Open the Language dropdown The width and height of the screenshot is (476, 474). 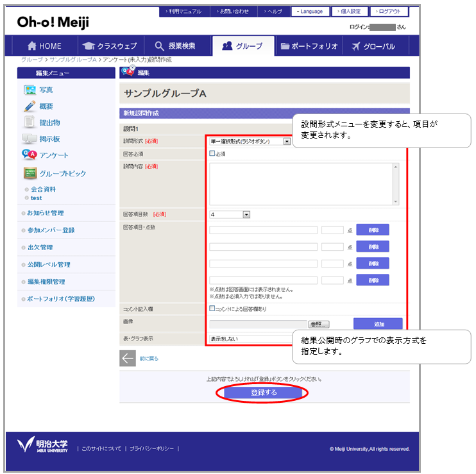pyautogui.click(x=310, y=12)
